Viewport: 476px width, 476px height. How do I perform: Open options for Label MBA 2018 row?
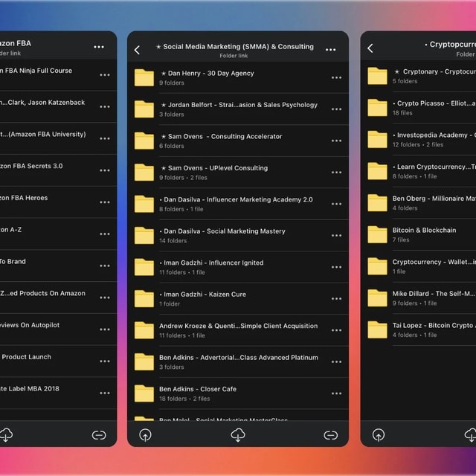(x=105, y=393)
